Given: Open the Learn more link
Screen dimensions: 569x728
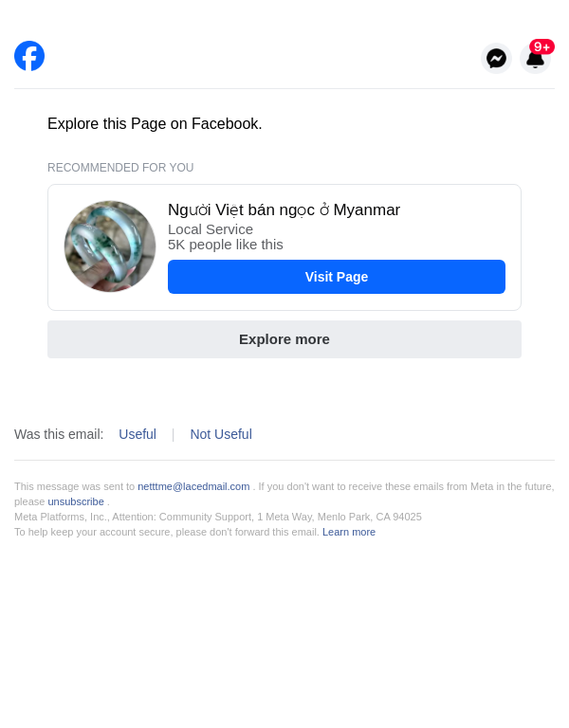Looking at the screenshot, I should click(349, 532).
